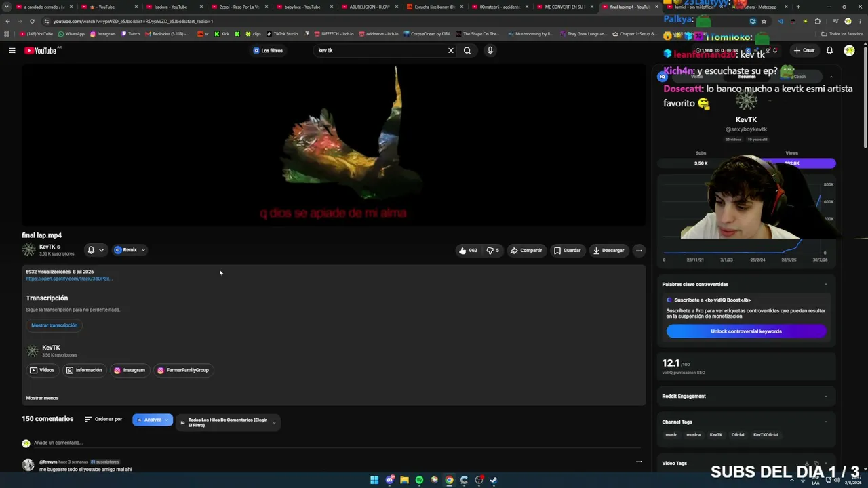
Task: Clear the search box with the X
Action: [x=450, y=50]
